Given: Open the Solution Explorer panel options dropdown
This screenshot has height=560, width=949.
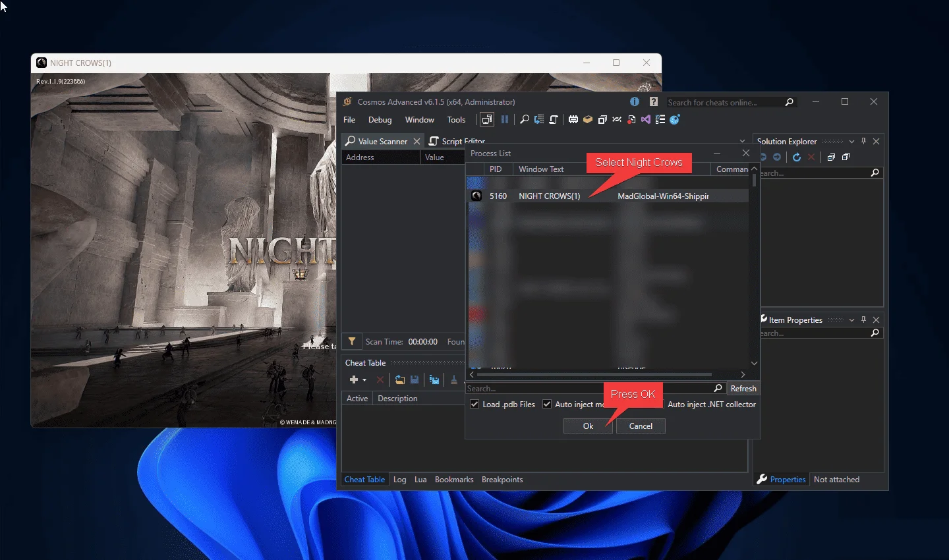Looking at the screenshot, I should [x=851, y=142].
